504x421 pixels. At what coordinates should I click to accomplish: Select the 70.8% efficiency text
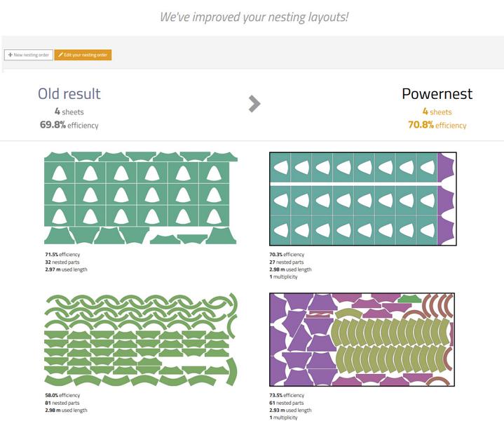click(437, 125)
